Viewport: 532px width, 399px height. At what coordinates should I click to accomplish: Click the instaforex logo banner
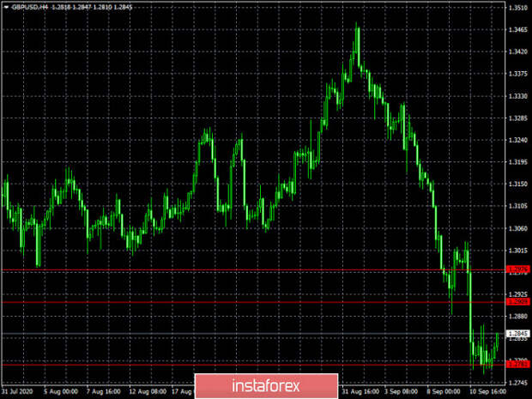(266, 386)
